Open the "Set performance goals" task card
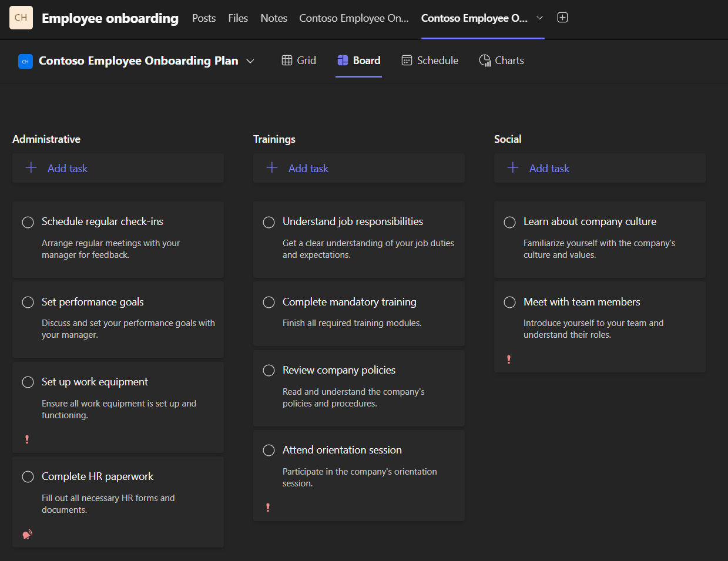The height and width of the screenshot is (561, 728). (118, 320)
